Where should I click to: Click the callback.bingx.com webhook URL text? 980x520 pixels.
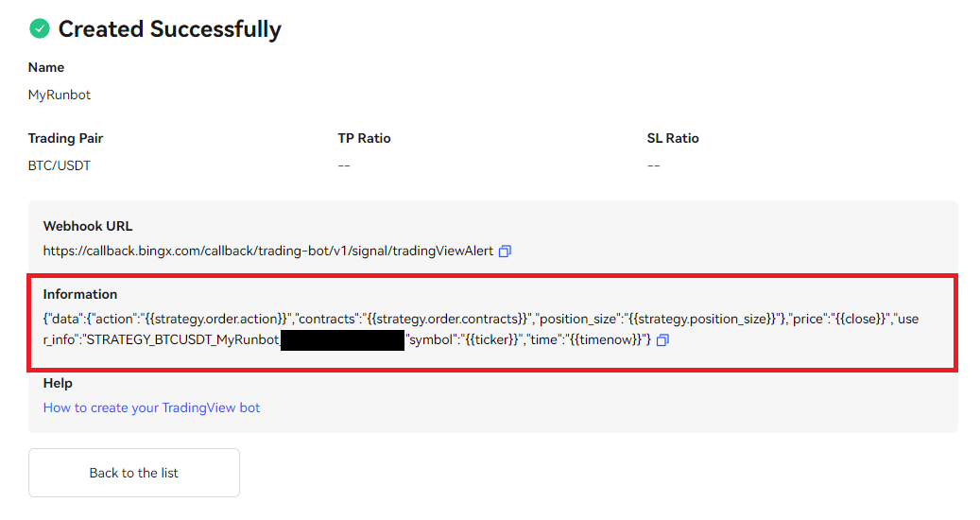pyautogui.click(x=267, y=251)
